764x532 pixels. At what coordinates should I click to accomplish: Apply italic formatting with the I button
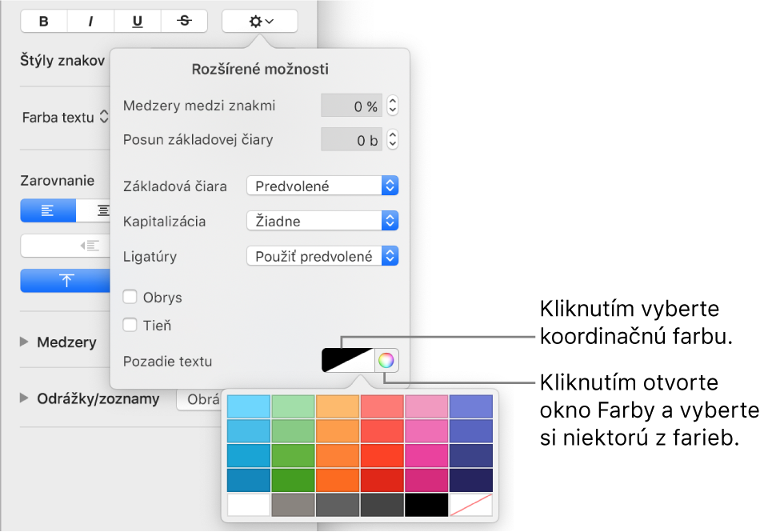[x=90, y=21]
